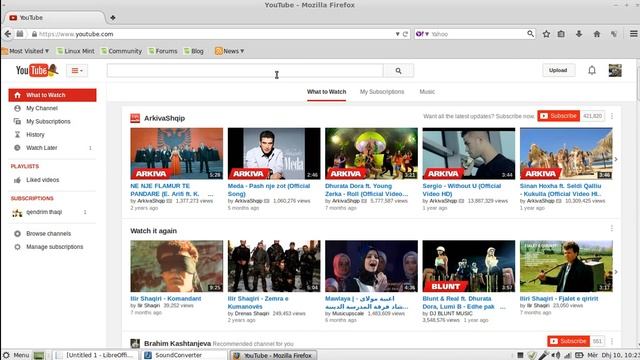Viewport: 640px width, 360px height.
Task: Switch to SoundConverter in taskbar
Action: tap(184, 355)
